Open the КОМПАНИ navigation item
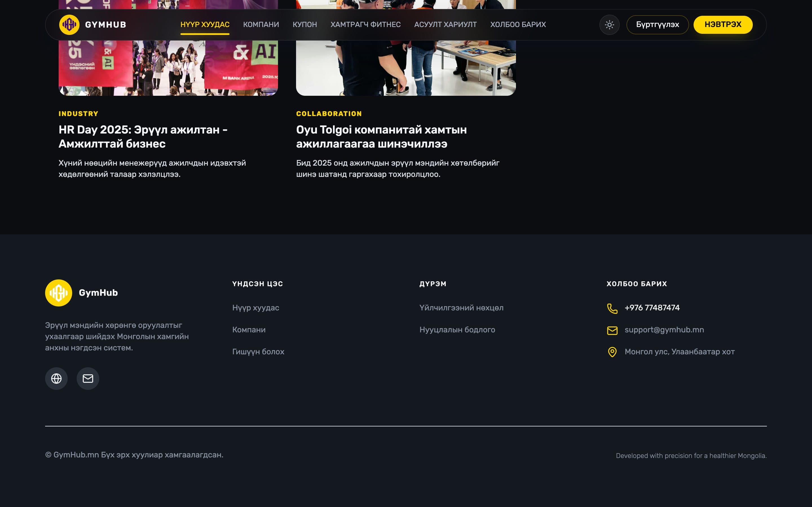This screenshot has height=507, width=812. pyautogui.click(x=261, y=25)
